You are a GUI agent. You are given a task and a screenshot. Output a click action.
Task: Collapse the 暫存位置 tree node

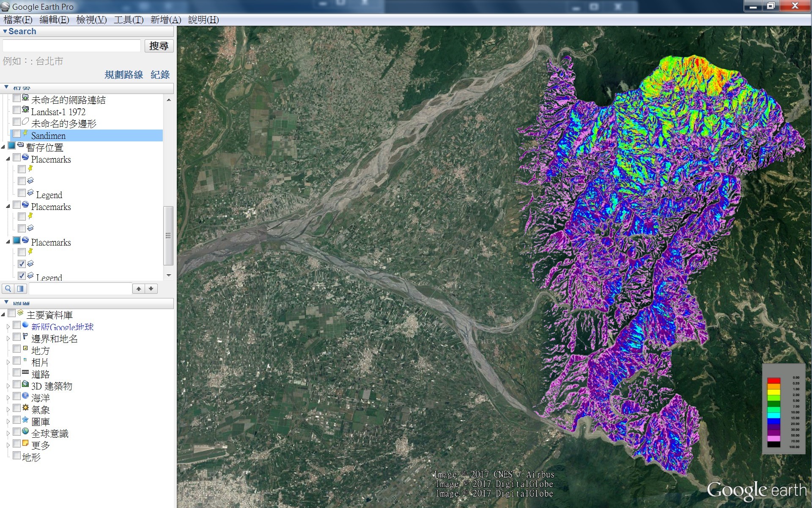(3, 147)
